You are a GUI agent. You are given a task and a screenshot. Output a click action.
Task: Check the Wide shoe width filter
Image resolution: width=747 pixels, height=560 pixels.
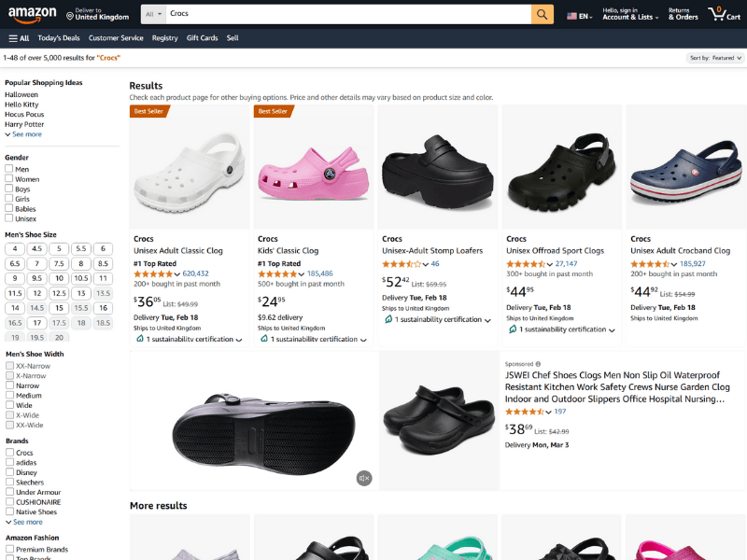11,405
